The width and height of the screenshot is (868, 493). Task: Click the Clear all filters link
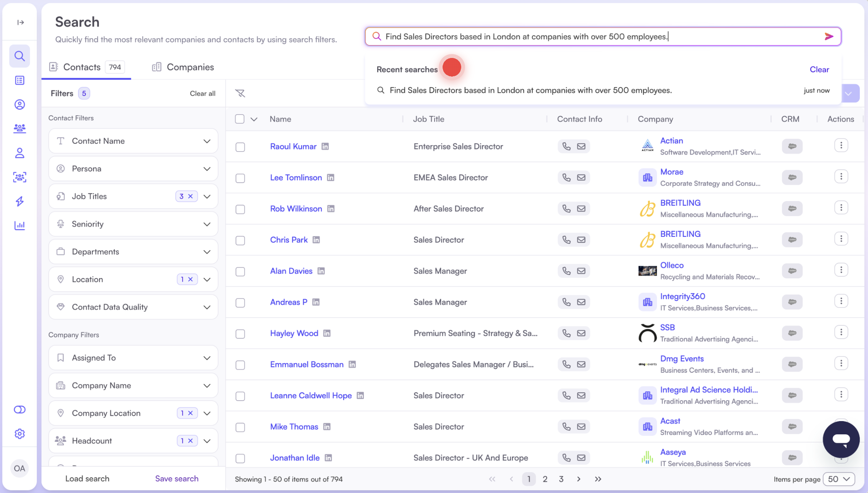203,93
